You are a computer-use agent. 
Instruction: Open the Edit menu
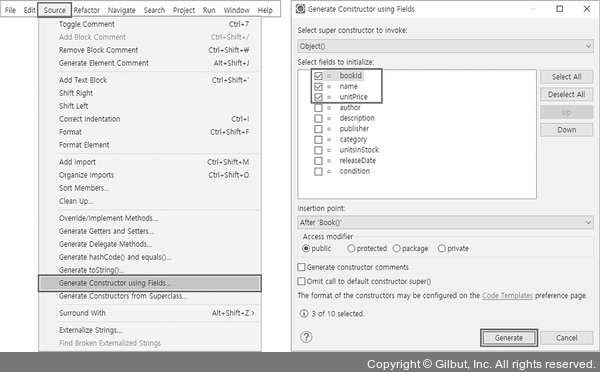point(29,10)
